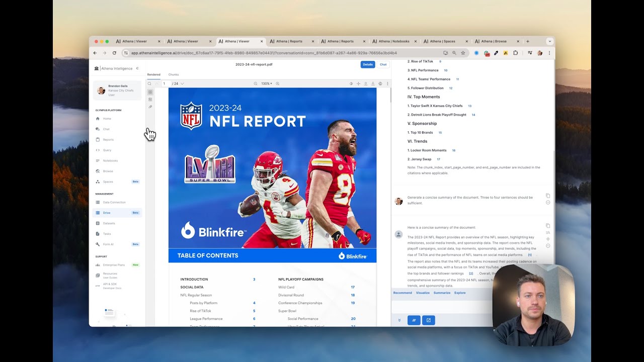This screenshot has width=644, height=362.
Task: Open Taylor Swift X Kansas City Chiefs entry
Action: (x=435, y=106)
